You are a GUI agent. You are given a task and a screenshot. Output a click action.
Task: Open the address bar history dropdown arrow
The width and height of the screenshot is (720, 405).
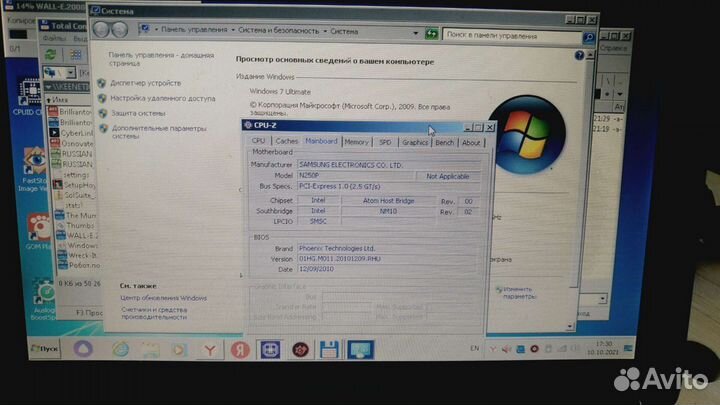tap(415, 33)
